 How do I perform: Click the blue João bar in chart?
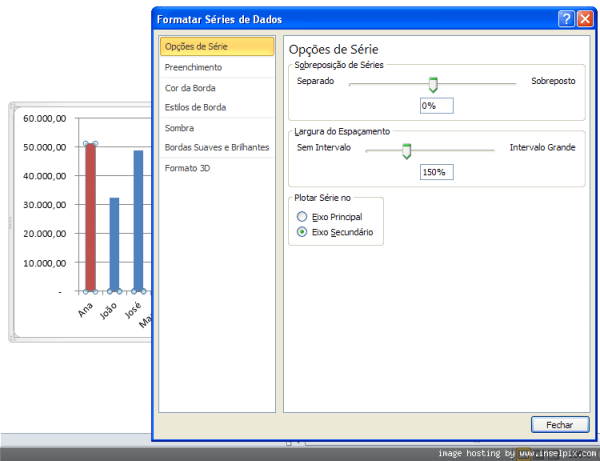coord(114,244)
